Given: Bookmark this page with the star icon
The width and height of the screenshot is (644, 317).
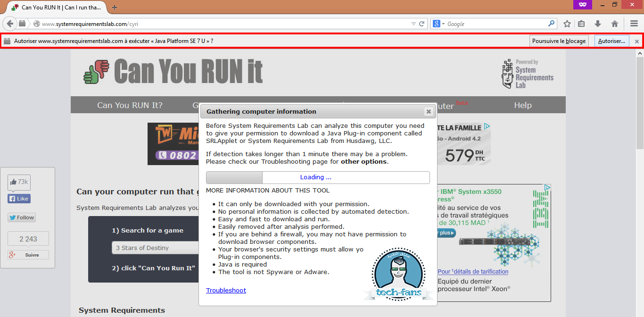Looking at the screenshot, I should pyautogui.click(x=567, y=24).
